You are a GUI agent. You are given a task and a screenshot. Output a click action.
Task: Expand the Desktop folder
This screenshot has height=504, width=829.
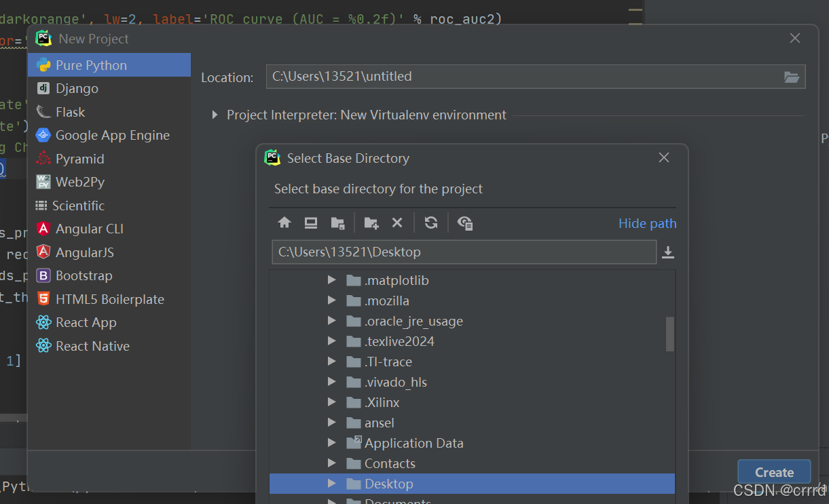coord(332,484)
